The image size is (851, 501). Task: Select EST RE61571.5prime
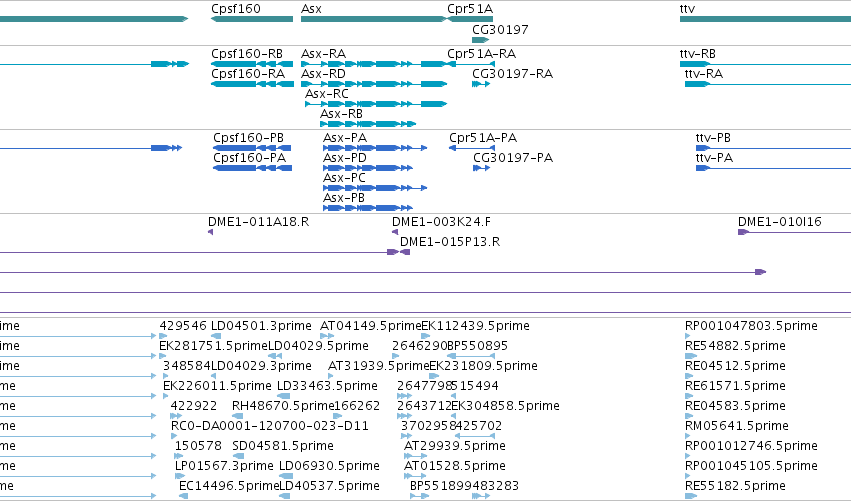pos(735,386)
